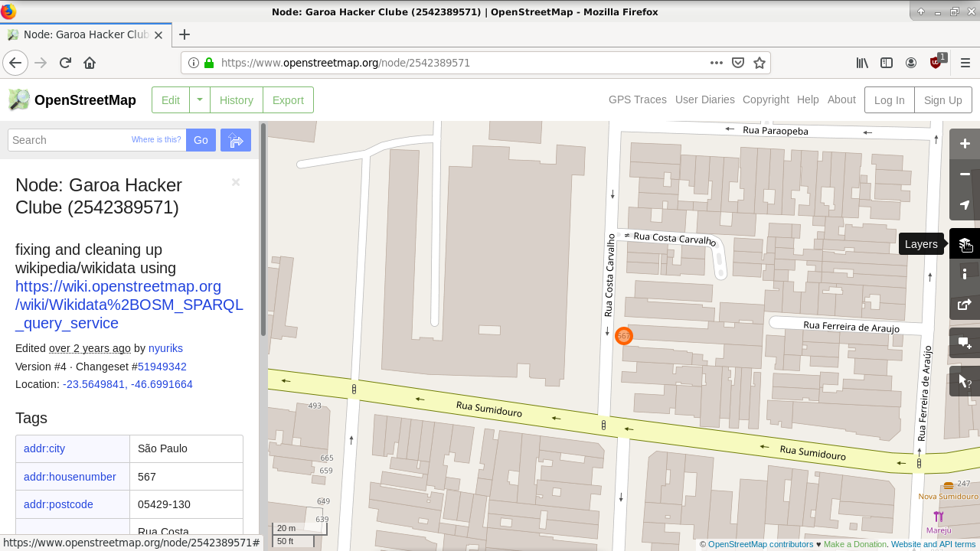Click the orange 567 node marker

(x=624, y=335)
